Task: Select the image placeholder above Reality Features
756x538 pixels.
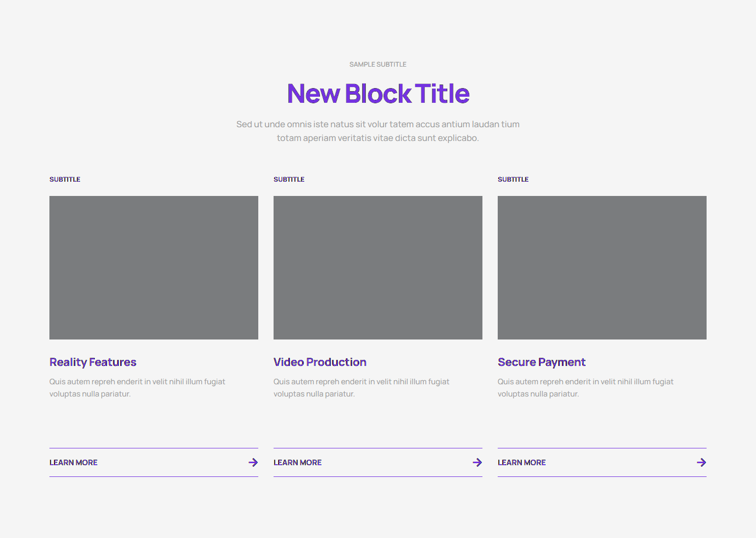Action: point(154,268)
